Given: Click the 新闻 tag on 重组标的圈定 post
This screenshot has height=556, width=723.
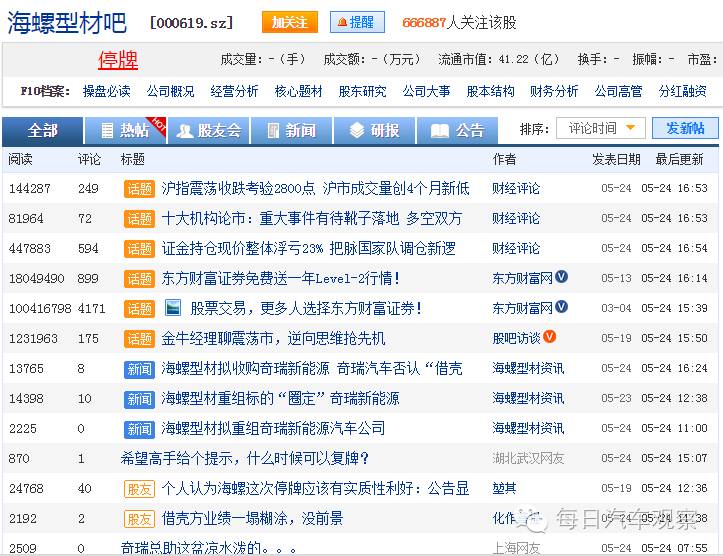Looking at the screenshot, I should pos(139,398).
